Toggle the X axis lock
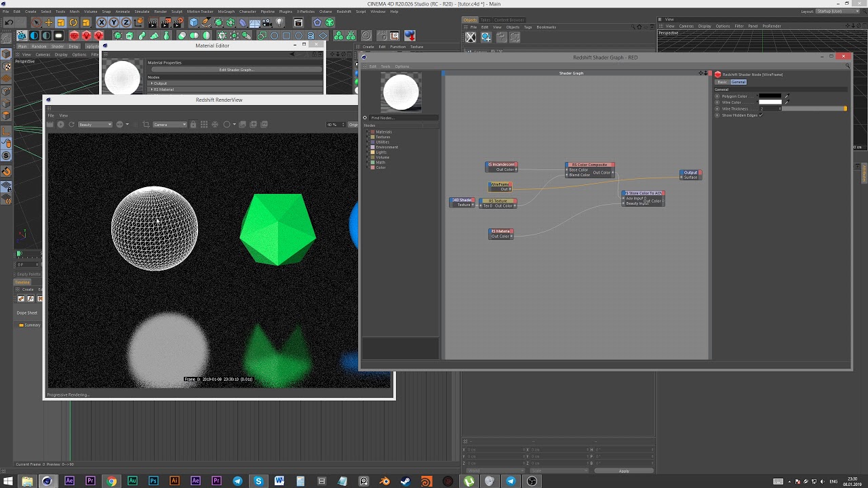 [102, 22]
